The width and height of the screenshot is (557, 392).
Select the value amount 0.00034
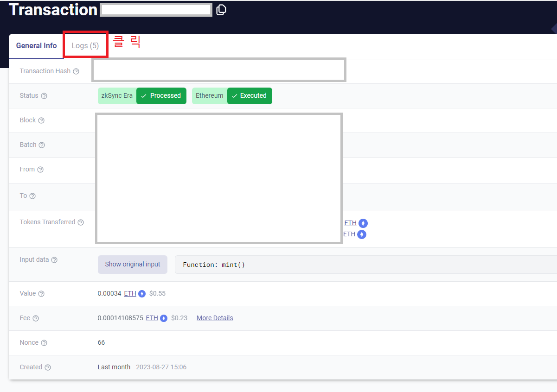click(109, 293)
